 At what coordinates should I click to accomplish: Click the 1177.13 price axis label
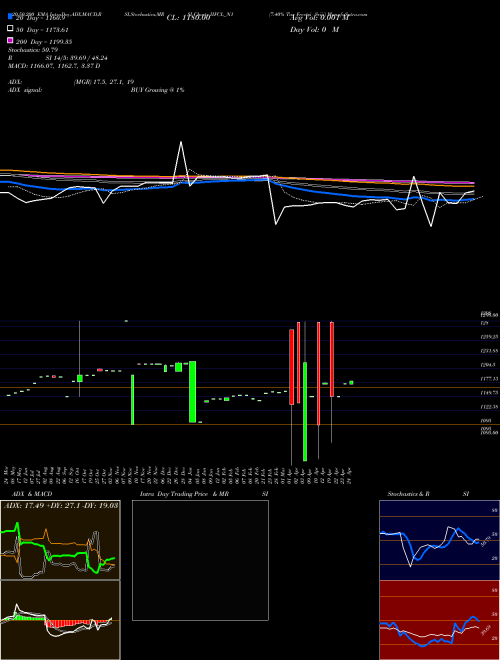tap(489, 379)
